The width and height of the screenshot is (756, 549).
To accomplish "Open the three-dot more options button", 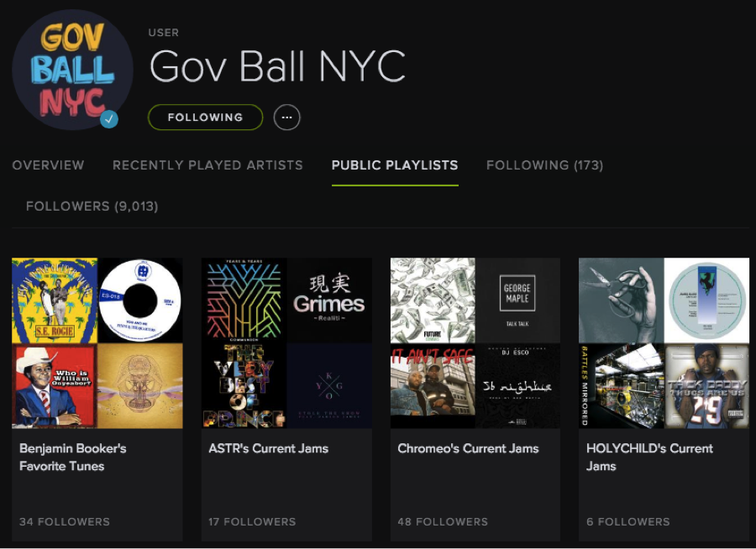I will [287, 118].
